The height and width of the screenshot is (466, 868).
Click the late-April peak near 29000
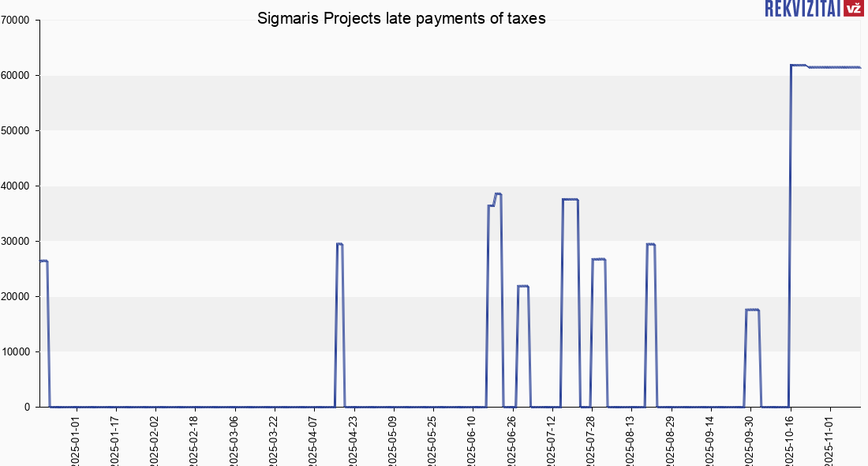click(x=339, y=244)
